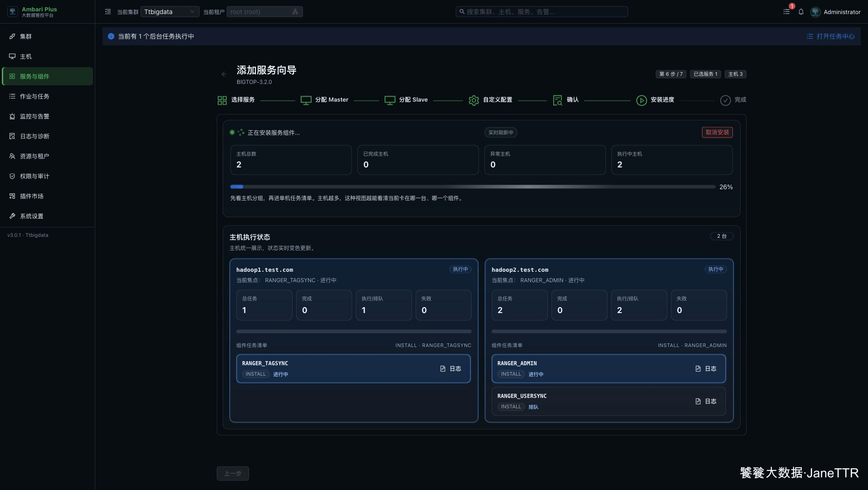868x490 pixels.
Task: Click the 选择服务 wizard step
Action: coord(236,100)
